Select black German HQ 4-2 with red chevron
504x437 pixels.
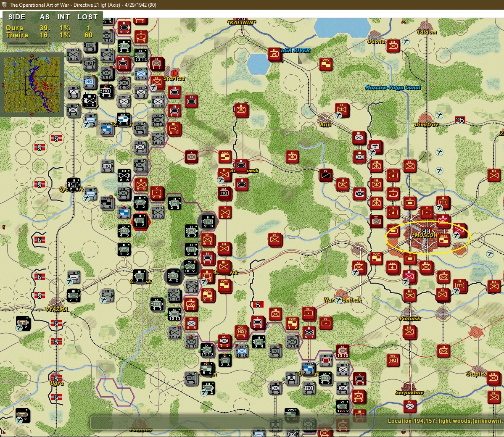pyautogui.click(x=106, y=92)
